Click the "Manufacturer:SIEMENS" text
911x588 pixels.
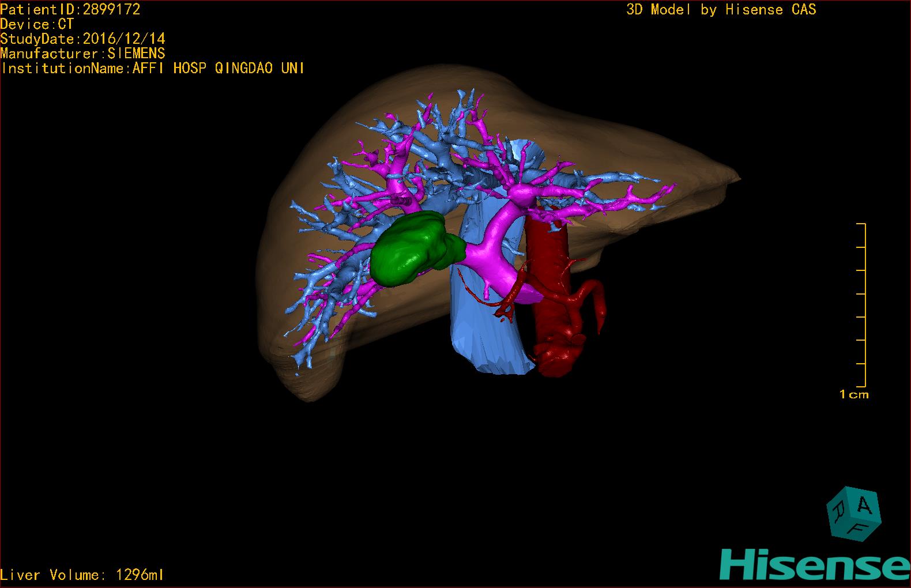click(83, 54)
